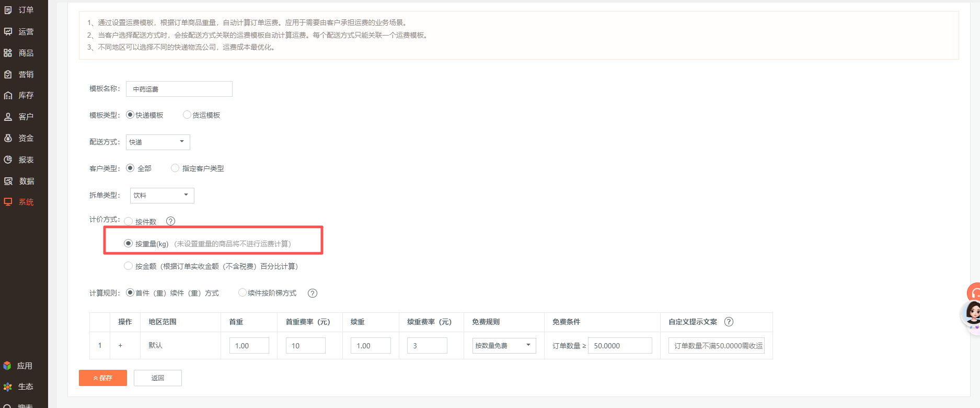Open the 报表 sidebar icon
The height and width of the screenshot is (408, 980).
[8, 160]
